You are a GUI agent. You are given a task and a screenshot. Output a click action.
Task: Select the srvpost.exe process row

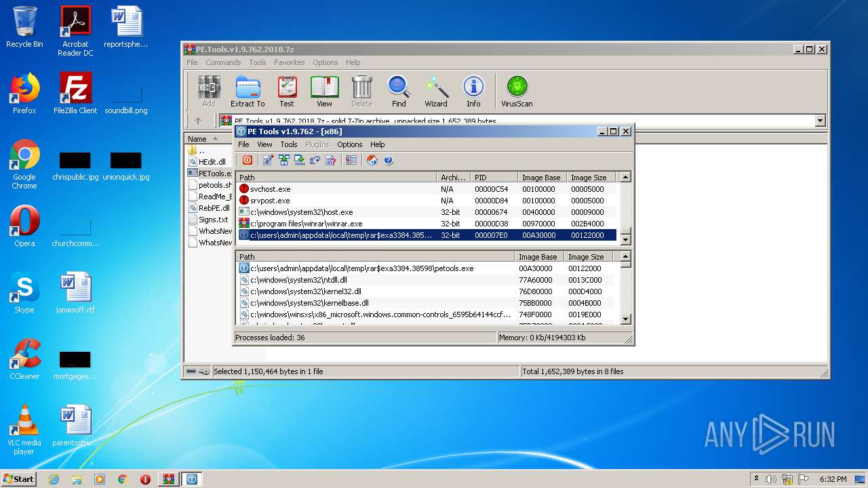click(x=427, y=201)
